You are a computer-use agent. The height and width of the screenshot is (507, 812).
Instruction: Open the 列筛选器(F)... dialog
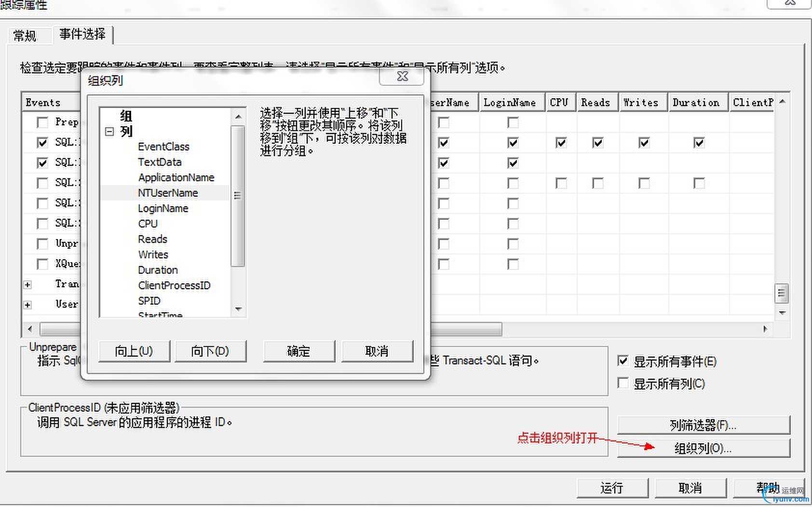point(704,425)
